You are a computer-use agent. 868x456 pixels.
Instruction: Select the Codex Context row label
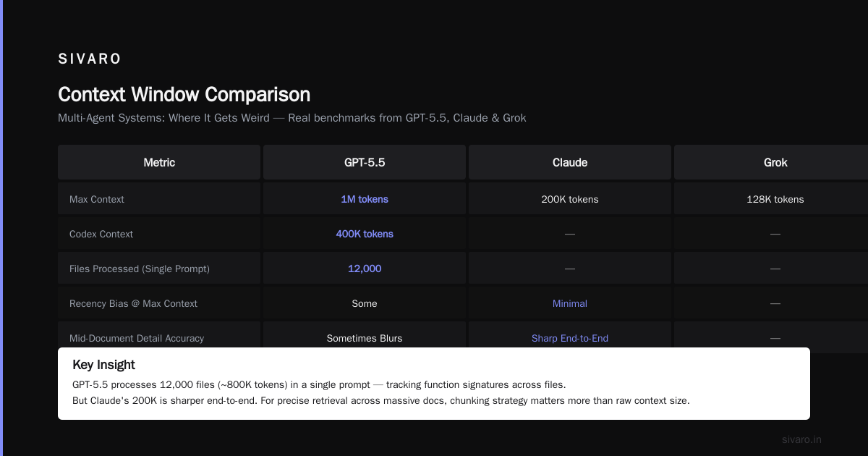(101, 234)
